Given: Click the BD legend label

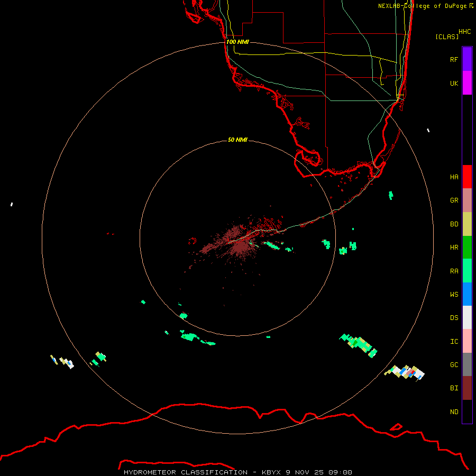Looking at the screenshot, I should point(454,224).
